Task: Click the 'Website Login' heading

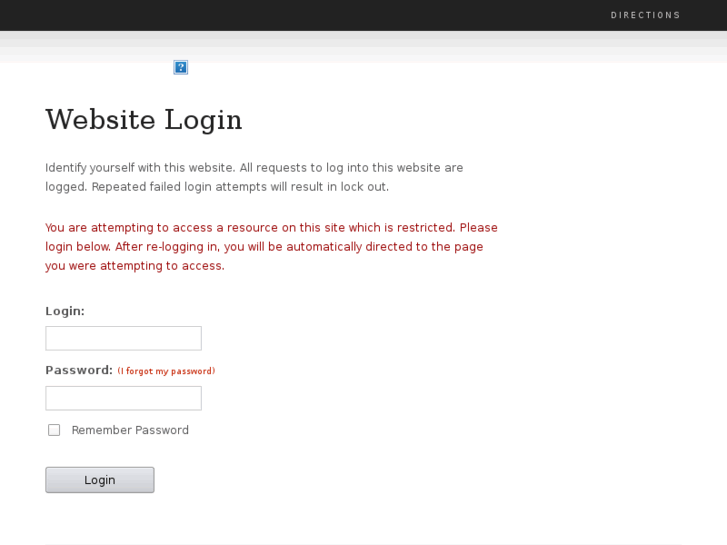Action: (x=144, y=119)
